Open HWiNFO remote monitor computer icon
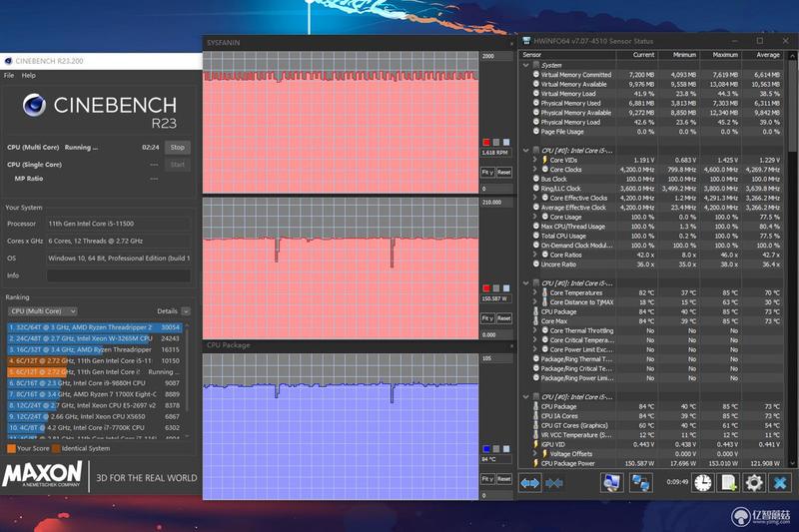Viewport: 799px width, 532px height. click(x=611, y=483)
